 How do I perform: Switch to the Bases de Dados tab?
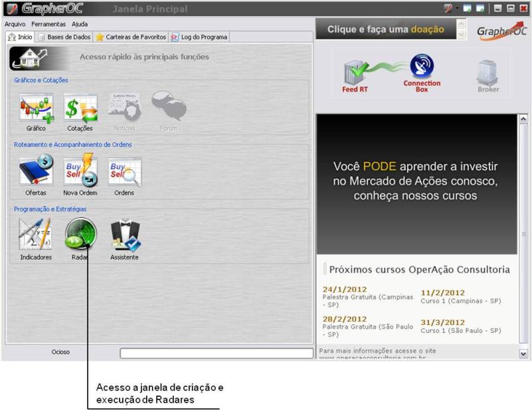[64, 37]
